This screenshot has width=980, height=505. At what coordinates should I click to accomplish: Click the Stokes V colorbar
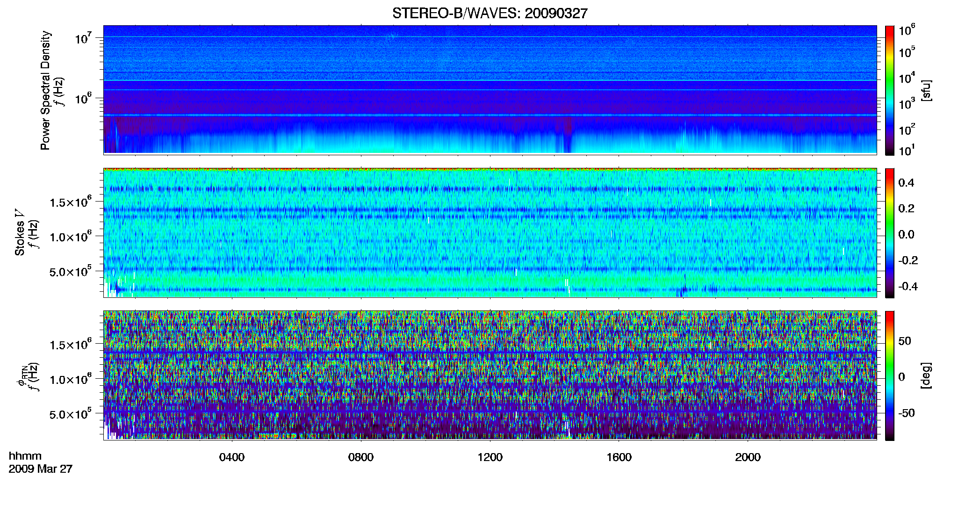tap(889, 233)
